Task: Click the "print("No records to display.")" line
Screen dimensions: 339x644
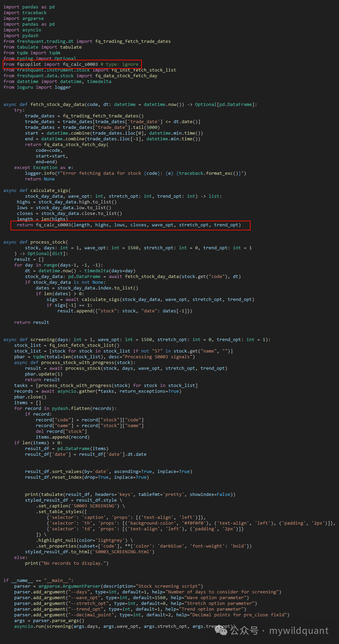Action: point(67,563)
